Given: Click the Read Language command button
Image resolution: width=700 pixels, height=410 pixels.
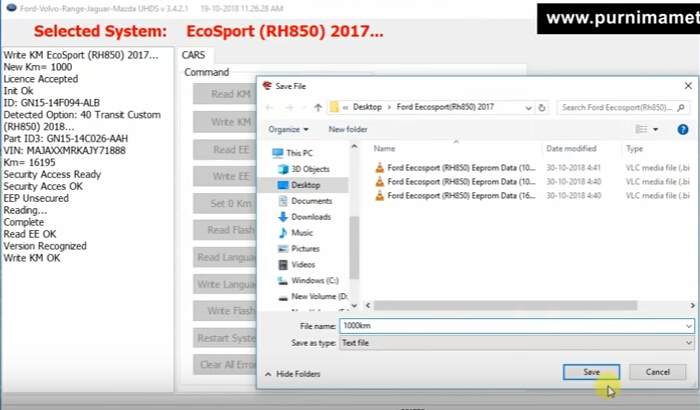Looking at the screenshot, I should [x=225, y=257].
